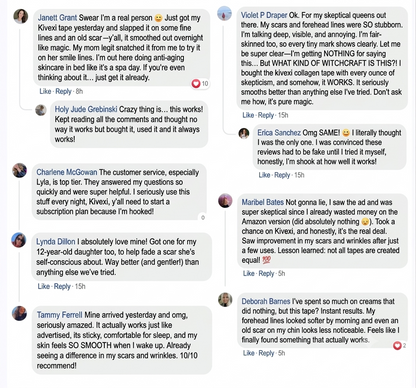Reply to Violet P Draper's comment
416x388 pixels.
[x=266, y=115]
